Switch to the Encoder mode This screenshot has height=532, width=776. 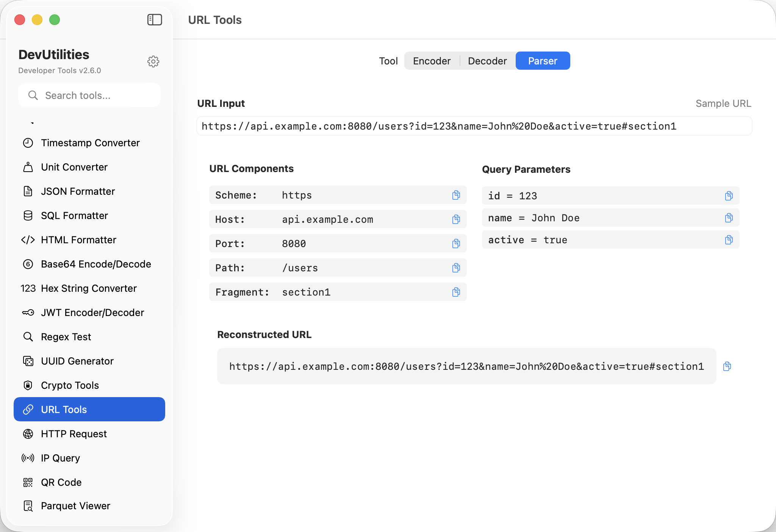tap(432, 61)
